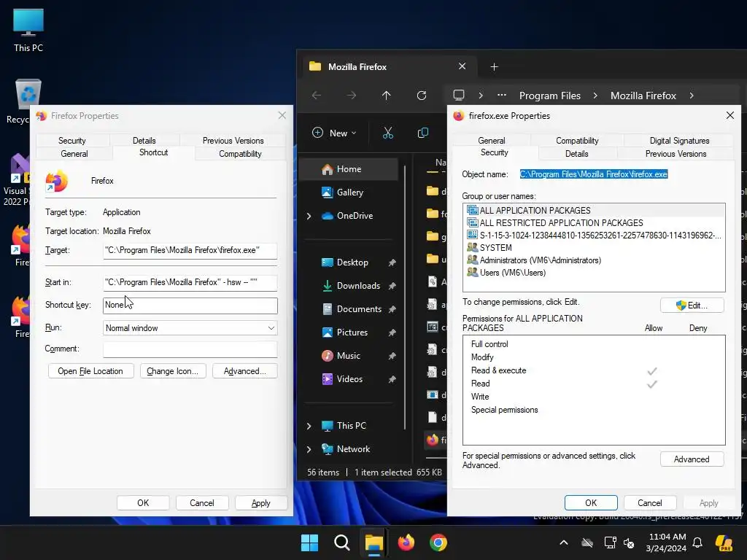Select firefox file in Explorer file list

click(x=436, y=440)
